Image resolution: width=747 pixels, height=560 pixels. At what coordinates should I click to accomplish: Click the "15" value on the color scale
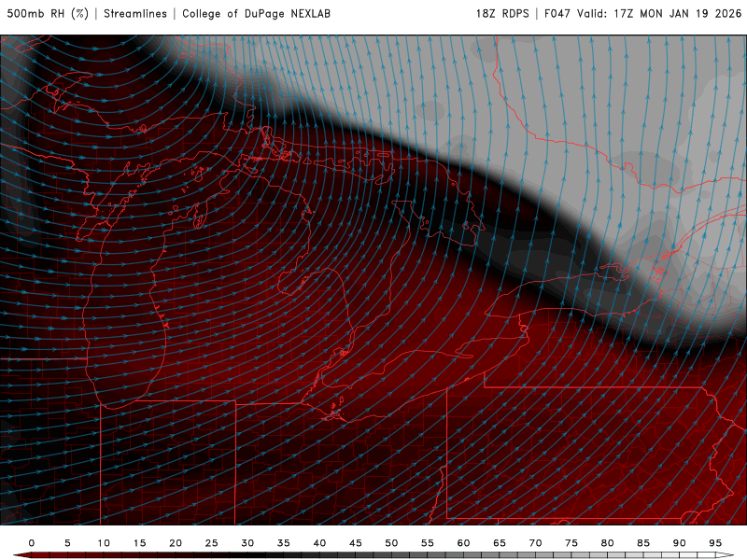click(139, 543)
